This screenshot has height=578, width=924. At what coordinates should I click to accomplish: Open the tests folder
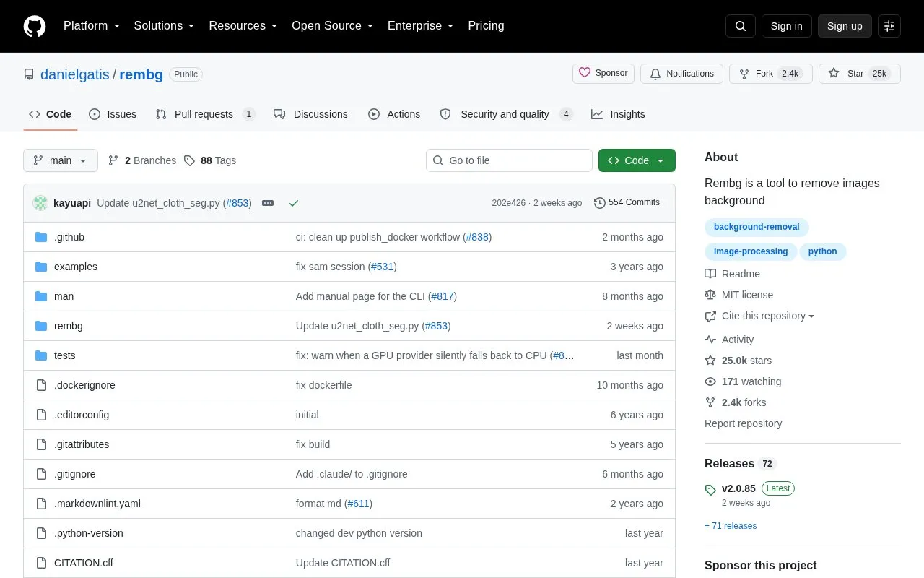pyautogui.click(x=65, y=355)
